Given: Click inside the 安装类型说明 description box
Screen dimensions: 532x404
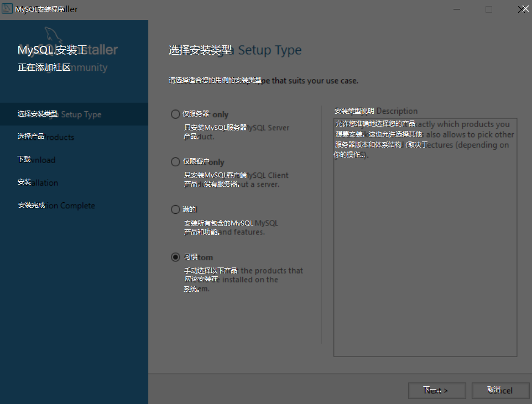Looking at the screenshot, I should (425, 238).
